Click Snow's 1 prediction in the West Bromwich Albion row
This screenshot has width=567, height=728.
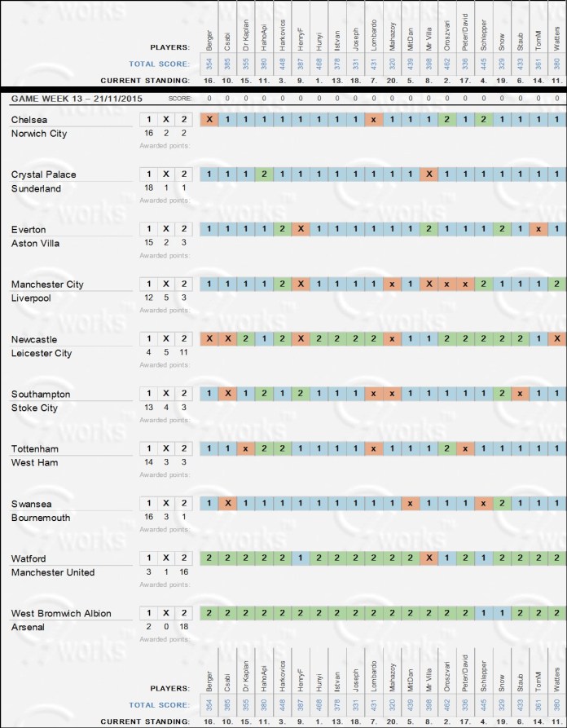[x=502, y=613]
